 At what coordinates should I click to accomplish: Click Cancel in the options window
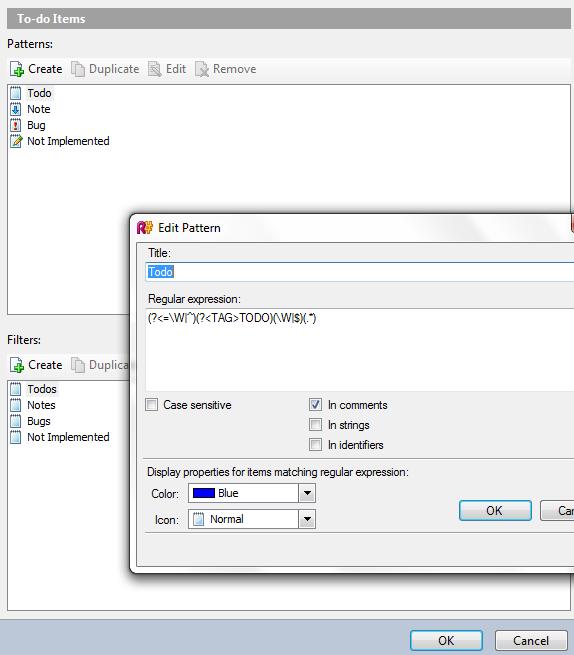click(x=531, y=641)
